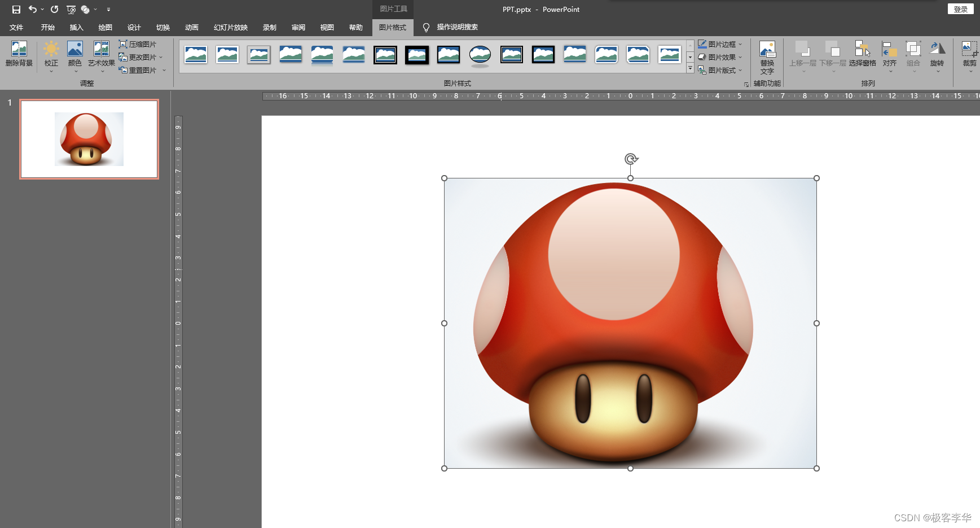The width and height of the screenshot is (980, 528).
Task: Click the Save icon in quick access toolbar
Action: tap(16, 10)
